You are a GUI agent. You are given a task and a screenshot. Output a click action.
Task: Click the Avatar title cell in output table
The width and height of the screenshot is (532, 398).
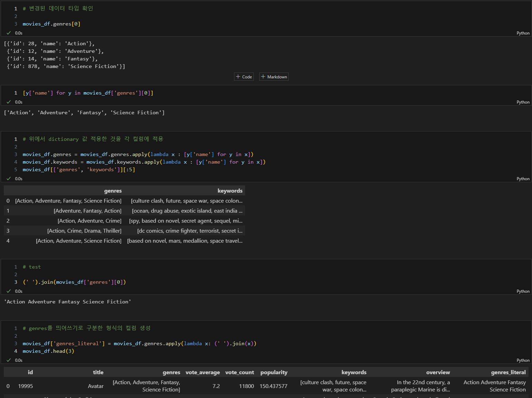tap(96, 386)
